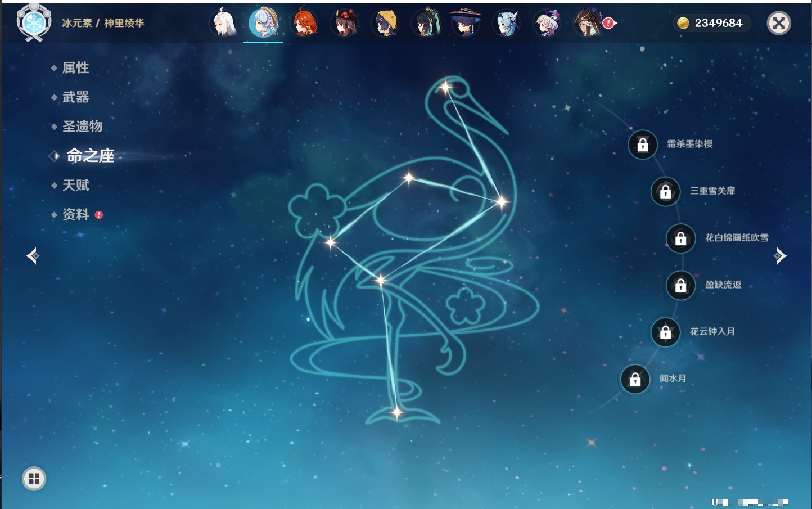Pick the character wearing yellow hood
Image resolution: width=812 pixels, height=509 pixels.
385,23
